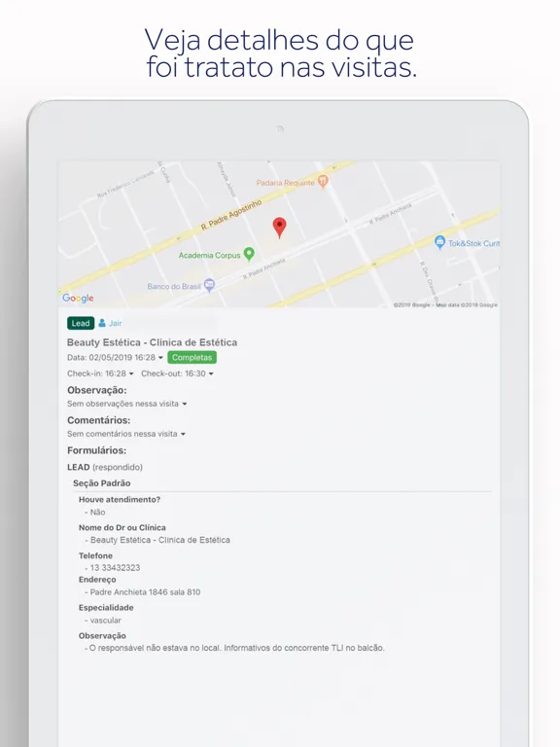Select the LEAD (respondido) form entry

pos(105,467)
